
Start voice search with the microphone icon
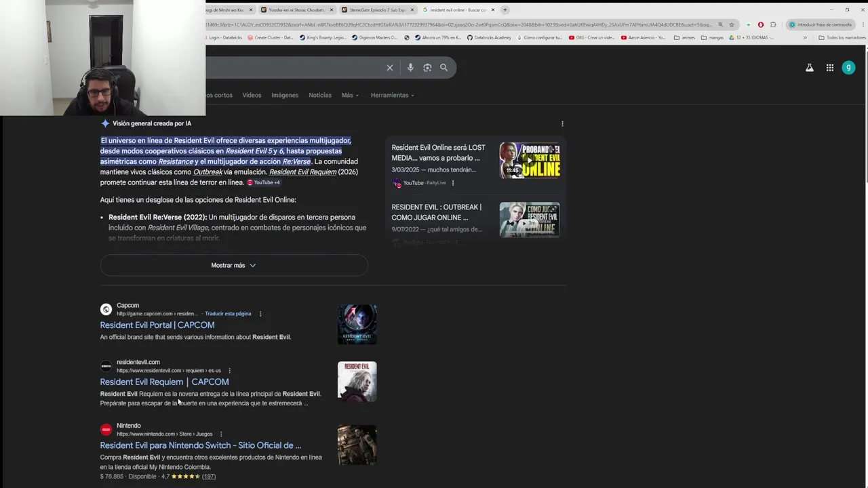(410, 68)
